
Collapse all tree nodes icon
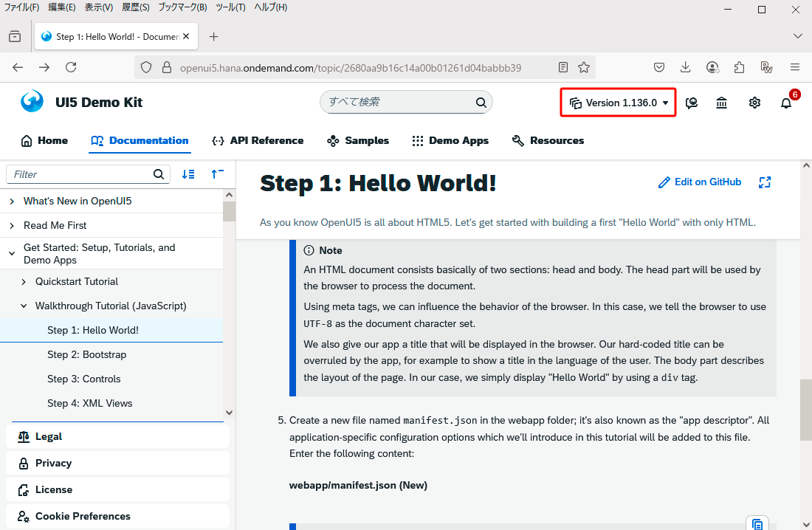218,174
